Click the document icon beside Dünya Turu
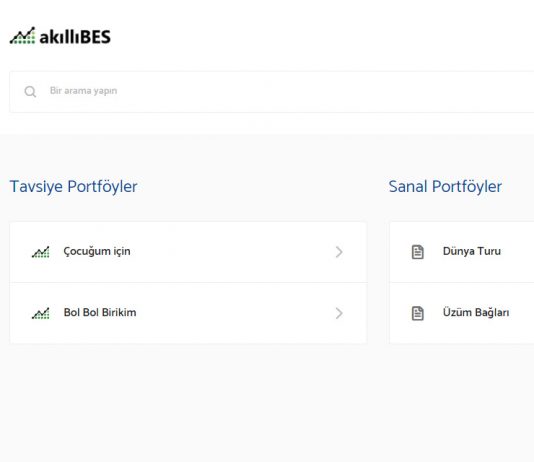This screenshot has width=534, height=462. coord(418,252)
